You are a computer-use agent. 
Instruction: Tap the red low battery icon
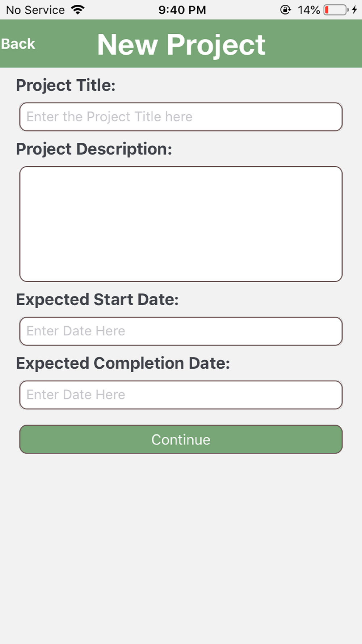[335, 10]
